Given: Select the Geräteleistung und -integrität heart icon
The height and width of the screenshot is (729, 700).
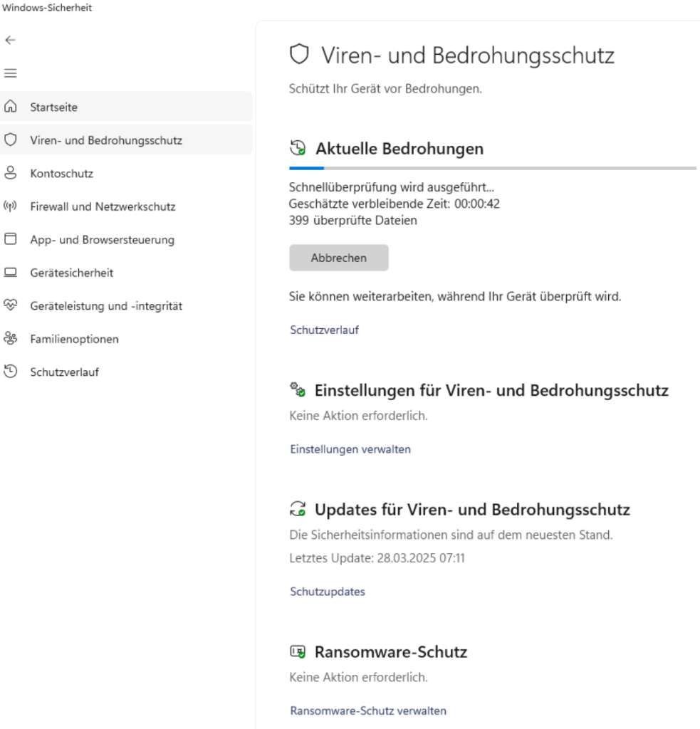Looking at the screenshot, I should [x=11, y=305].
